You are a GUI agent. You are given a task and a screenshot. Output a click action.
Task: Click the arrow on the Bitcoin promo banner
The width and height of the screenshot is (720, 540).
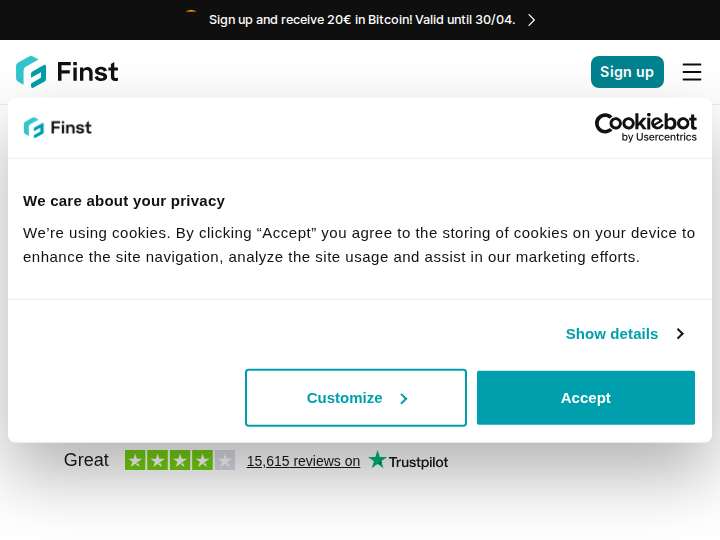(531, 20)
